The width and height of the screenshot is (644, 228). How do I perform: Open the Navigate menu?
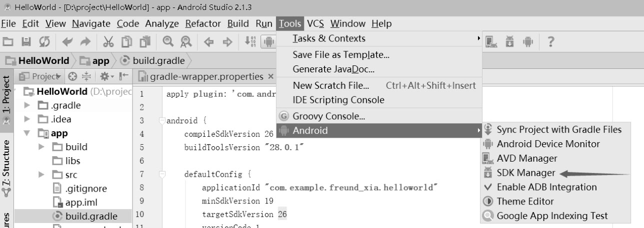pos(91,23)
